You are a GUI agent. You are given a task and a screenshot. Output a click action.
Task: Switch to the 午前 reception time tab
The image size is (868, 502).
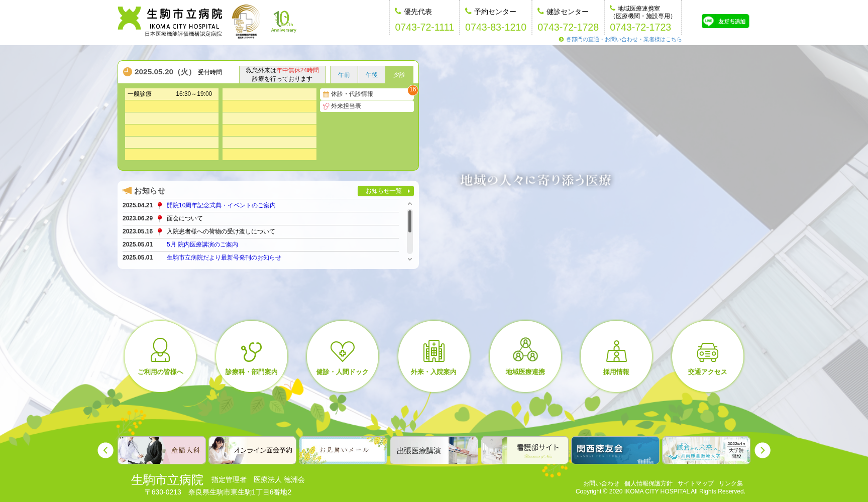coord(344,75)
